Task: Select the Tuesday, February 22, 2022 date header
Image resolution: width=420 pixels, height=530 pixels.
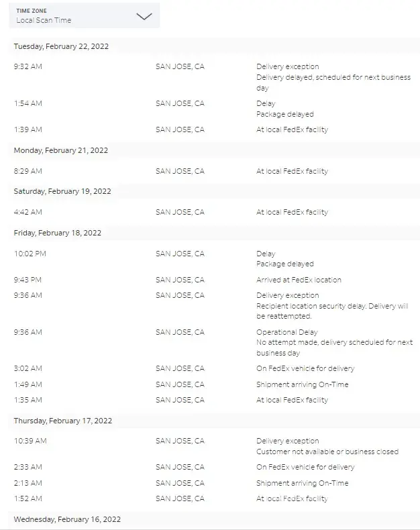Action: tap(61, 46)
